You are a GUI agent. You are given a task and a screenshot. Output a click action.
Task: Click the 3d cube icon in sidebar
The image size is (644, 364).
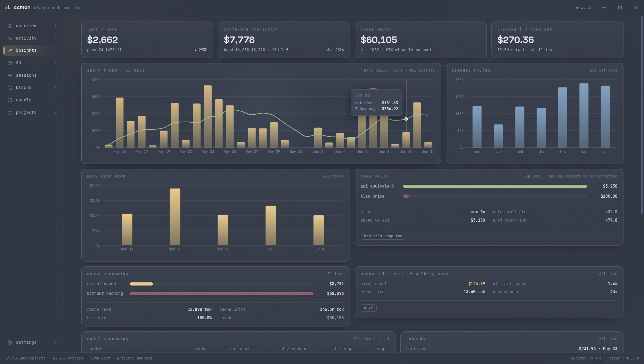pos(10,63)
